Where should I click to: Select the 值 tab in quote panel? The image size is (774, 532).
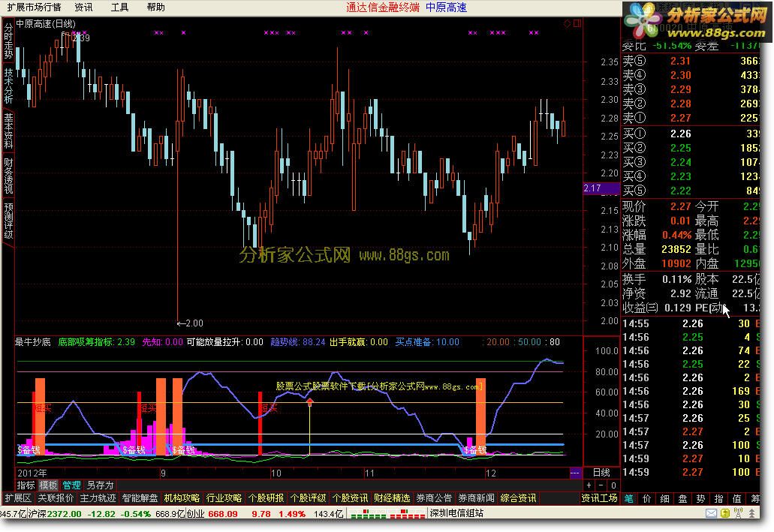[737, 498]
